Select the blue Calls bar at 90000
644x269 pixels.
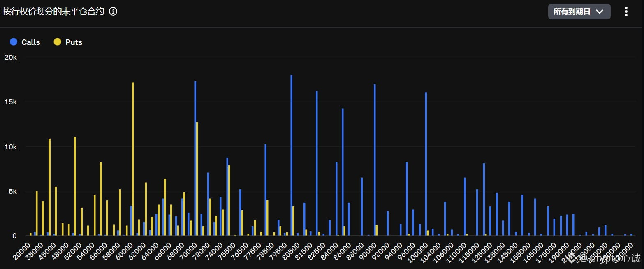click(375, 160)
